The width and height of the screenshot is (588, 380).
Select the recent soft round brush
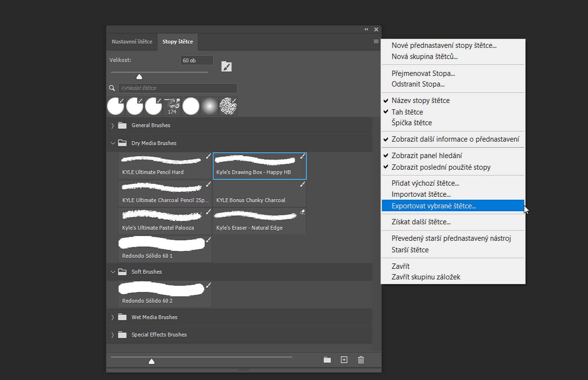[x=209, y=106]
